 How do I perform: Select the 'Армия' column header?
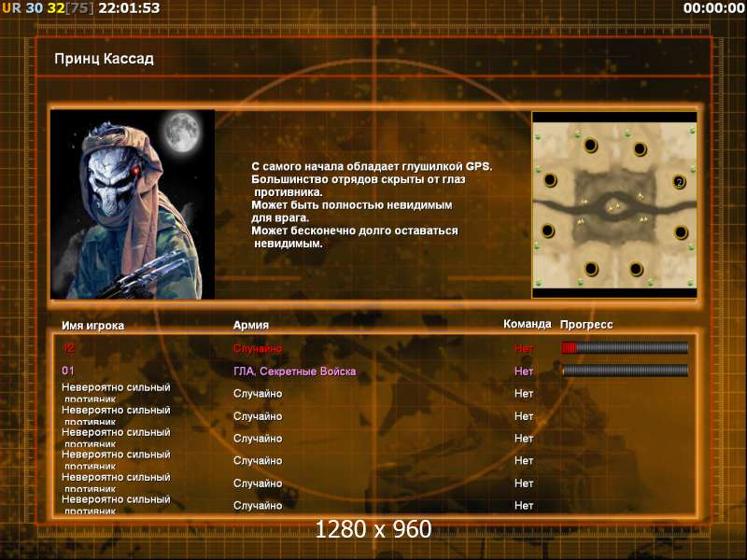[251, 325]
